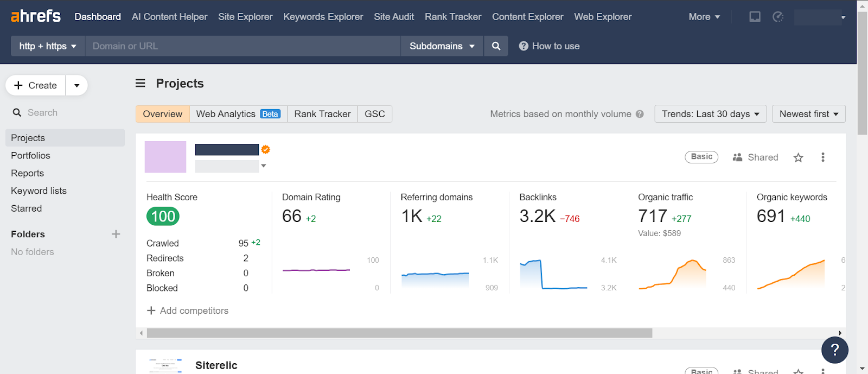This screenshot has height=374, width=868.
Task: Click Domain Rating value 66
Action: (292, 216)
